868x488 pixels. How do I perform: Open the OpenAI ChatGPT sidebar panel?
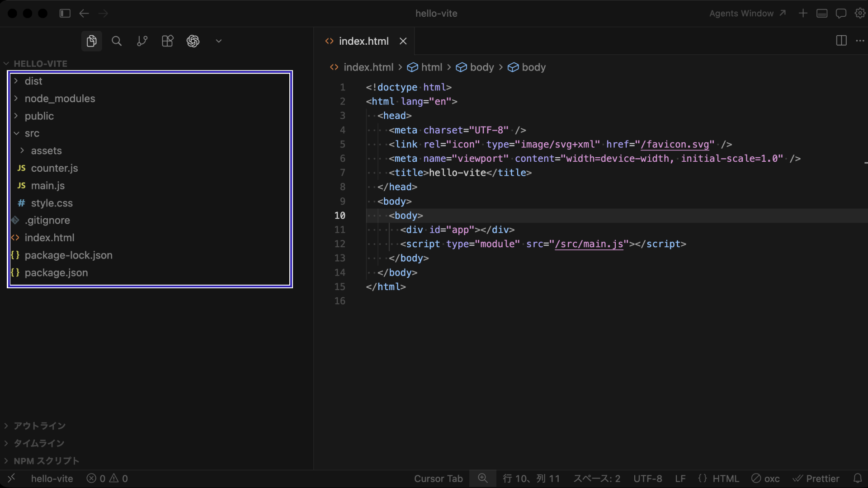pyautogui.click(x=193, y=41)
